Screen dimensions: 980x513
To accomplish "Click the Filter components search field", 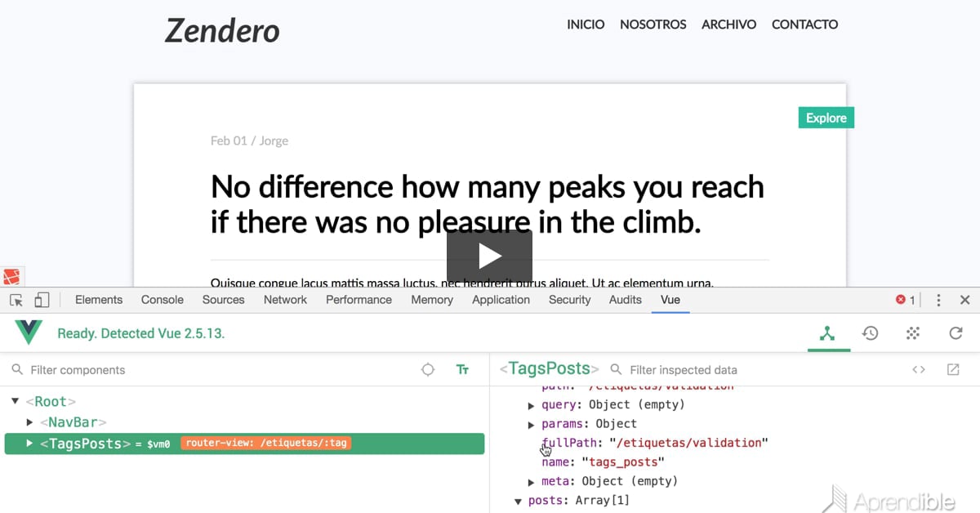I will (212, 370).
